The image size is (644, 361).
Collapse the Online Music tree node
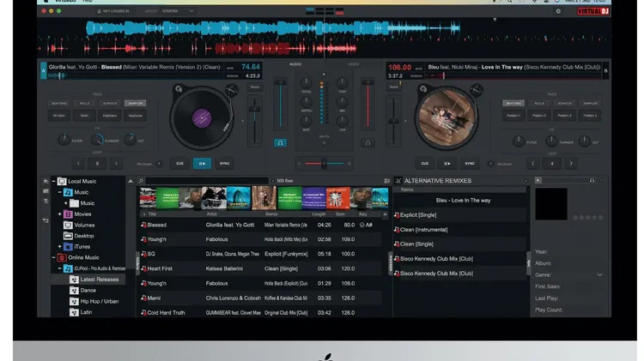point(54,257)
